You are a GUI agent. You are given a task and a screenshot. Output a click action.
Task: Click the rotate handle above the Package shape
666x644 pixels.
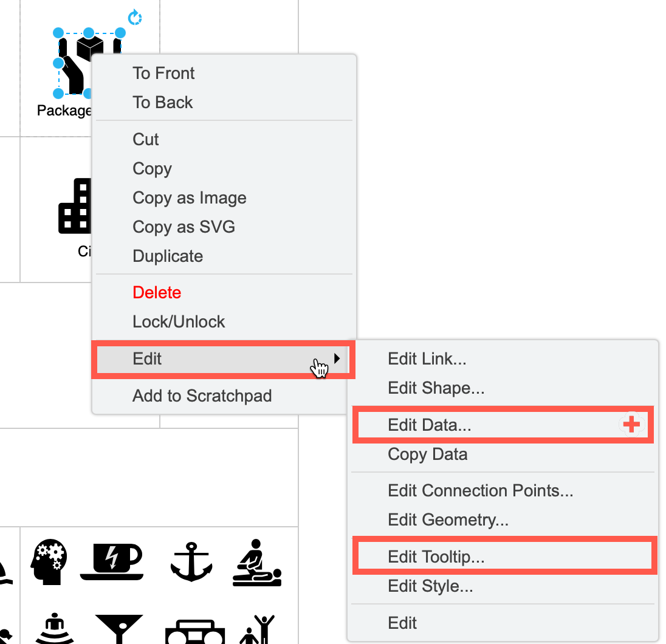(x=134, y=17)
